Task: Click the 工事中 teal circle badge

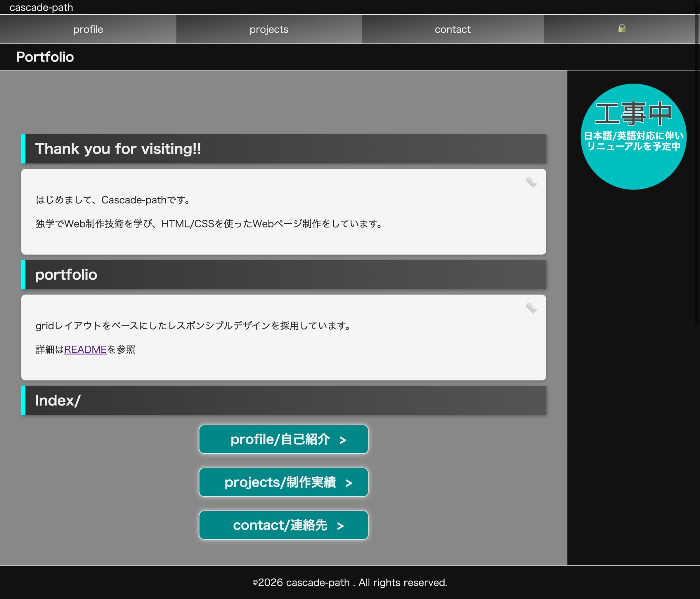Action: tap(633, 137)
